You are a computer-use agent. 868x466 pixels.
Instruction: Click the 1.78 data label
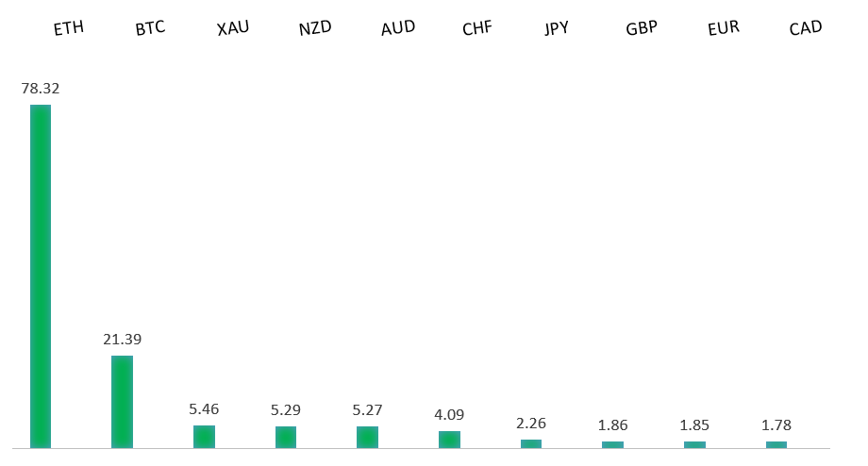[x=776, y=424]
